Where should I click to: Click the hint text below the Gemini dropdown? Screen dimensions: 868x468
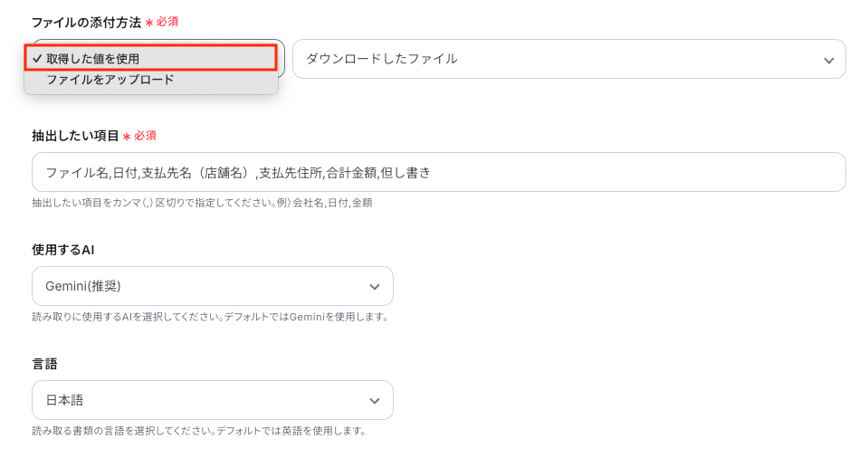click(x=210, y=317)
